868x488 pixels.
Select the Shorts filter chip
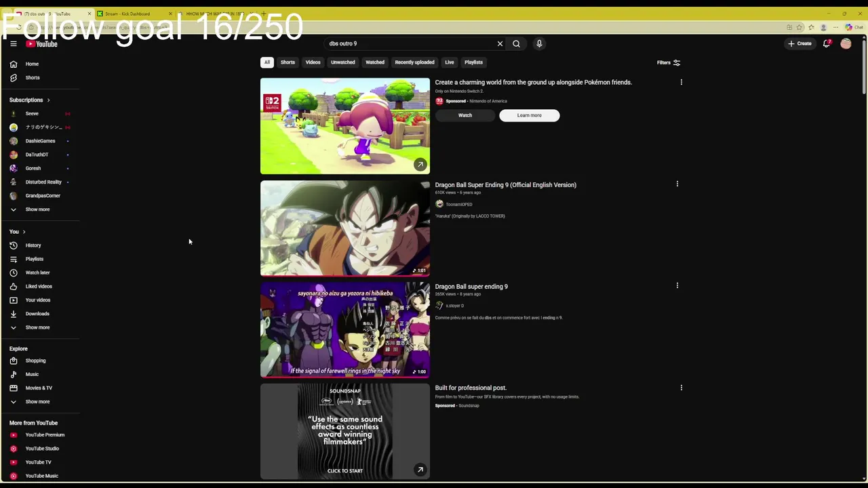point(288,62)
